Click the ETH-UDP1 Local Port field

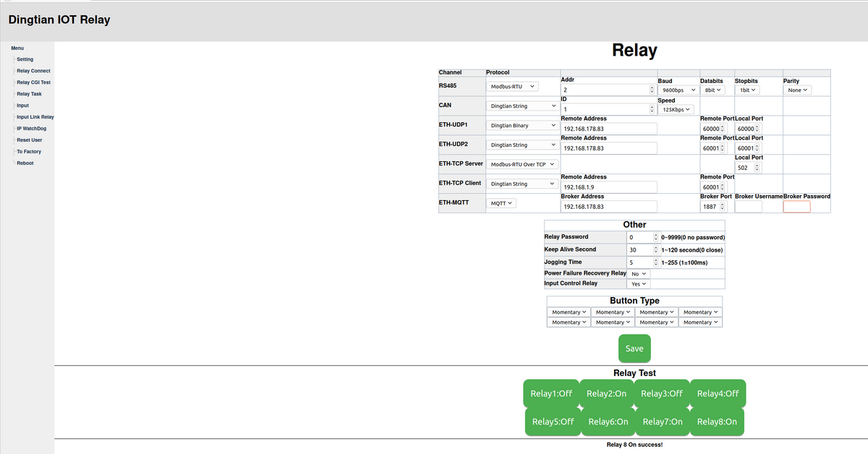coord(749,129)
